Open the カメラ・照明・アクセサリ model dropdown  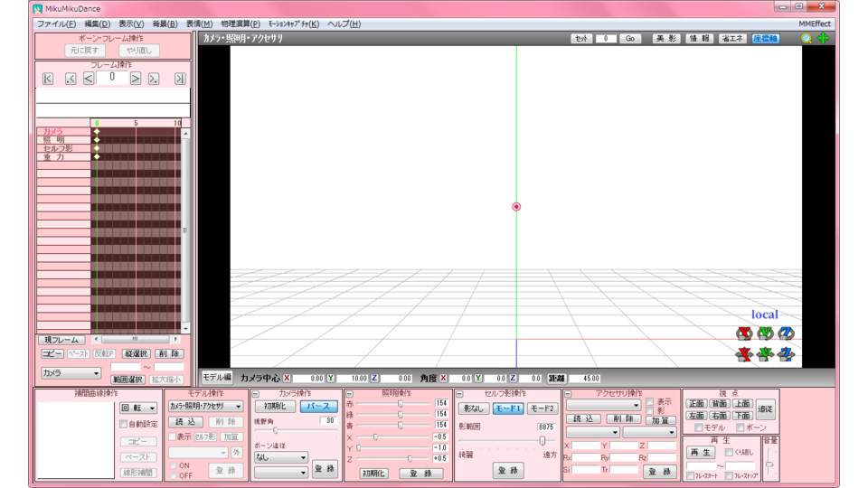206,407
